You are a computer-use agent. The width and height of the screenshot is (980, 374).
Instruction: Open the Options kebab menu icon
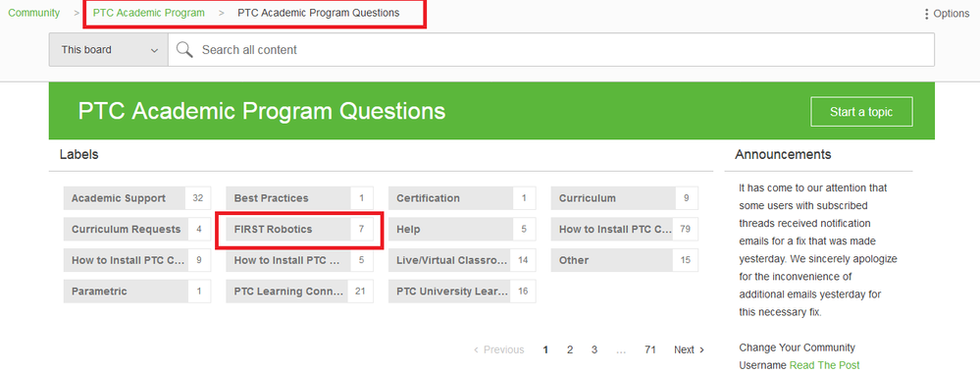[926, 14]
